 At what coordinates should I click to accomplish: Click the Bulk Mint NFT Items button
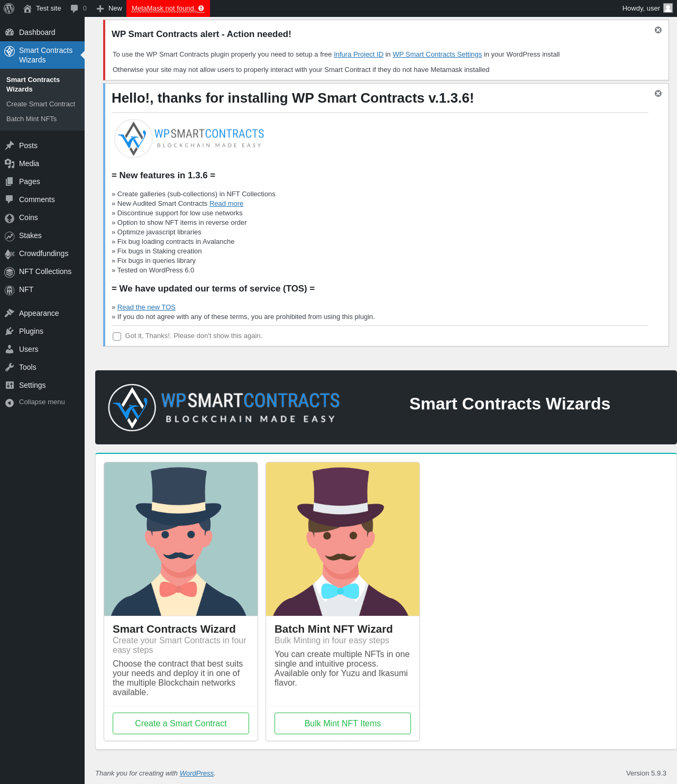coord(343,723)
